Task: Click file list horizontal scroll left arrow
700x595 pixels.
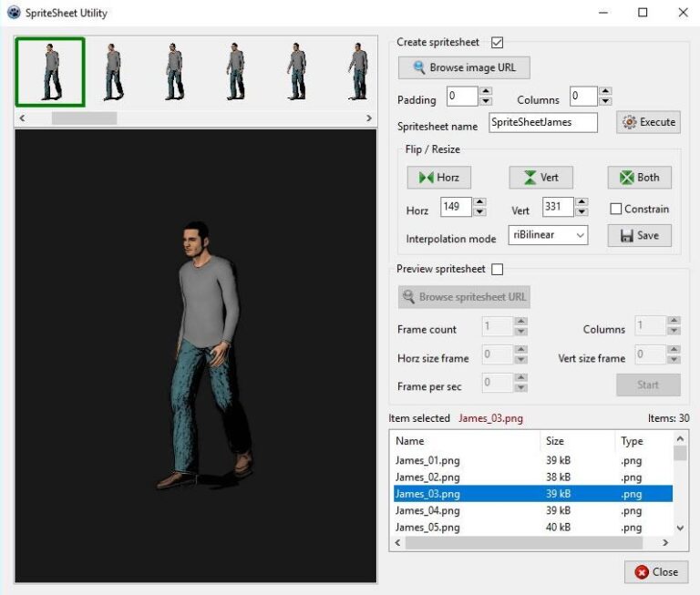Action: tap(397, 543)
